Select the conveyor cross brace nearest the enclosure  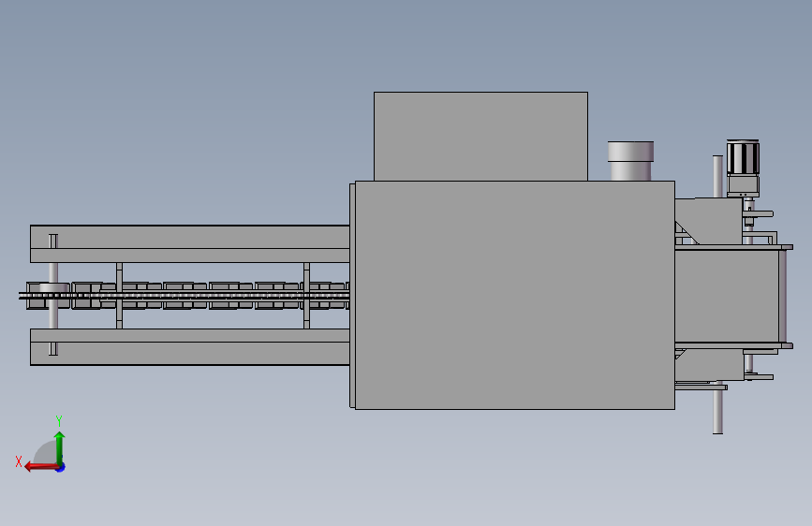click(x=306, y=296)
